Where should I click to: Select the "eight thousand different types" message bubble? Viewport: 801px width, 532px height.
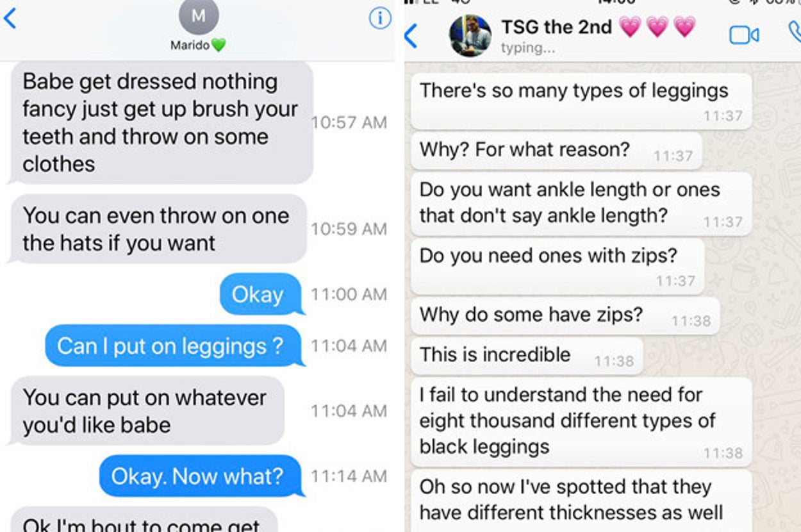tap(580, 421)
